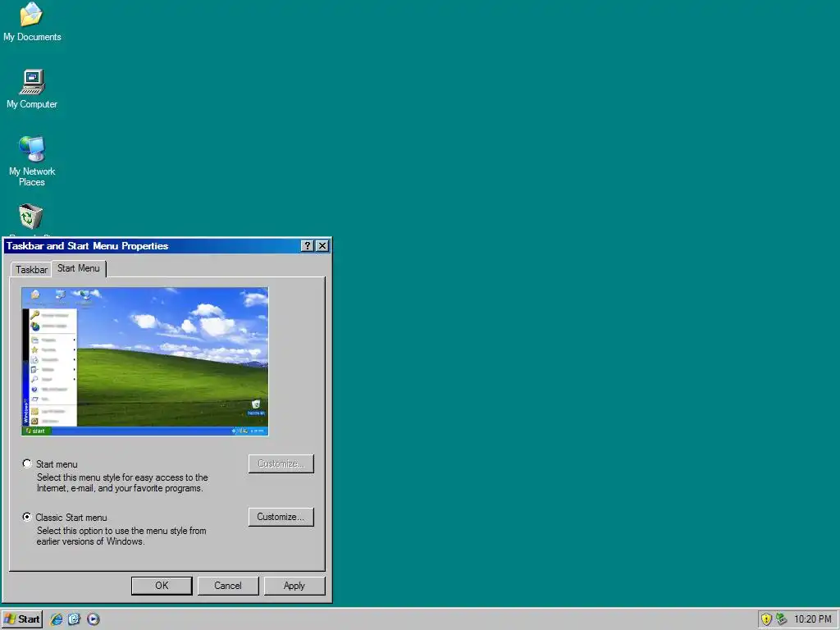Click the Taskbar and Start Menu Properties title
Viewport: 840px width, 630px height.
tap(87, 246)
